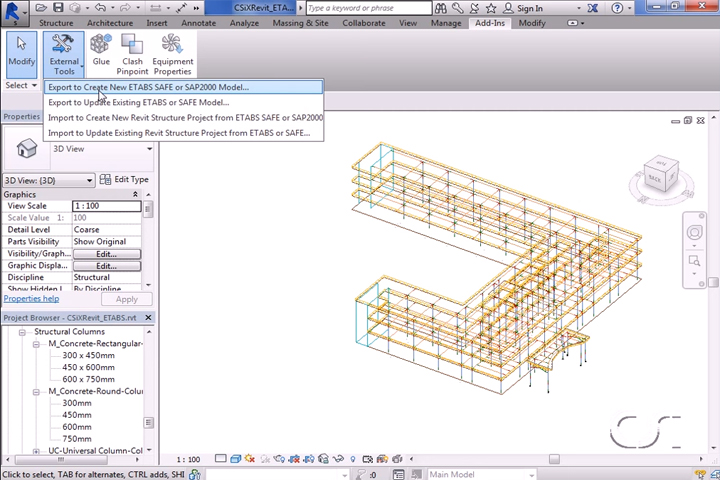Open the External Tools dropdown
Screen dimensions: 720x480
point(64,54)
